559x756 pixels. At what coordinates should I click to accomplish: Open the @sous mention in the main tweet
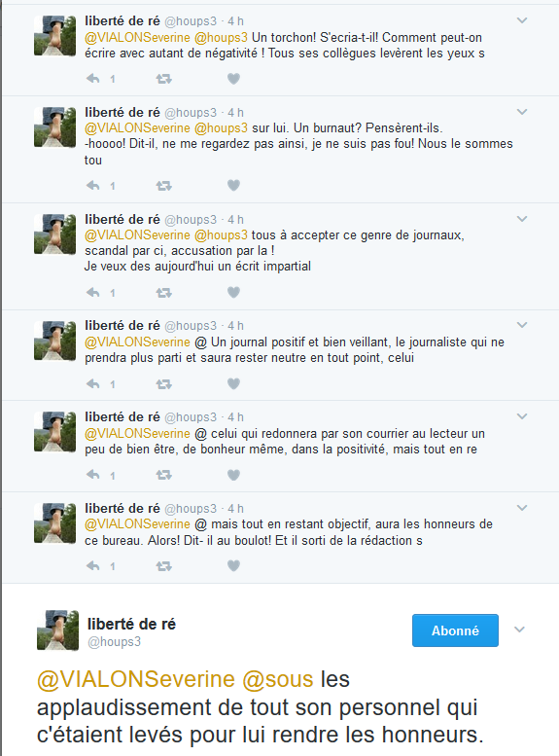point(278,679)
